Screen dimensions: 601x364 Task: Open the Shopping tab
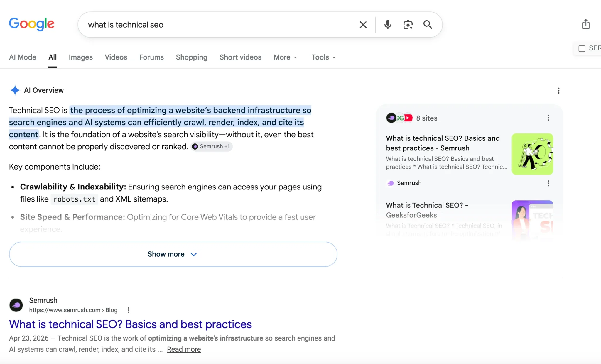pos(192,57)
